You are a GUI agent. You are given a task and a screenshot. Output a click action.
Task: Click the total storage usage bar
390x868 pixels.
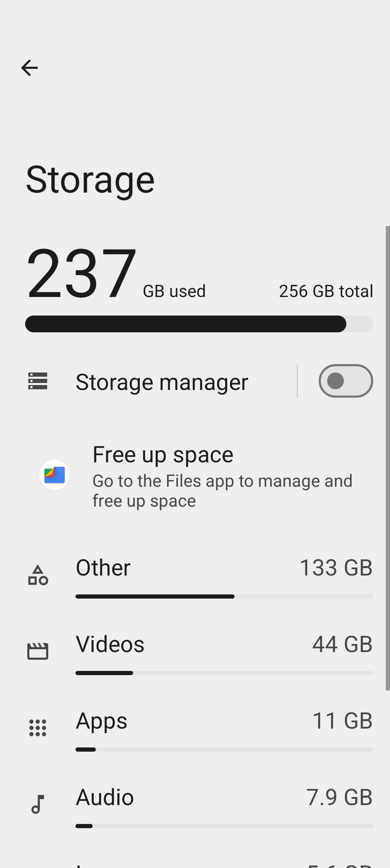pos(199,324)
